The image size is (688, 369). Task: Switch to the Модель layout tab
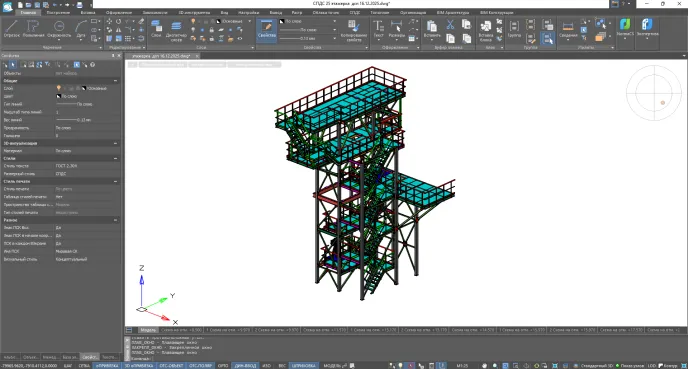coord(148,330)
